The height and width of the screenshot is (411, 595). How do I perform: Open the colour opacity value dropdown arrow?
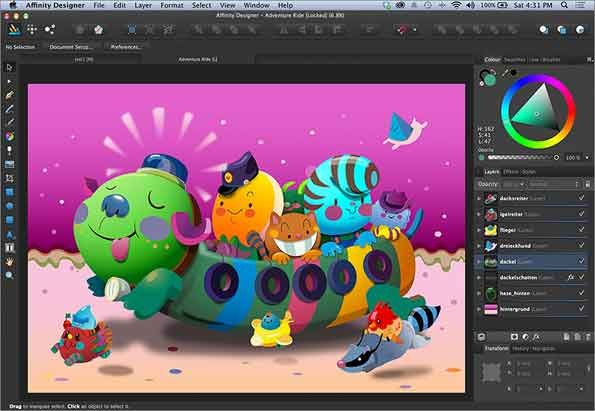point(587,157)
